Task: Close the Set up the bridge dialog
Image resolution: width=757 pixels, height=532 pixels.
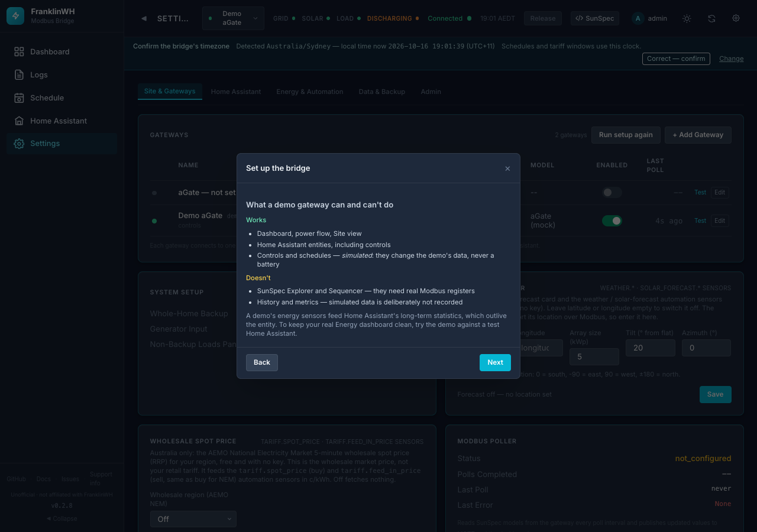Action: [507, 168]
